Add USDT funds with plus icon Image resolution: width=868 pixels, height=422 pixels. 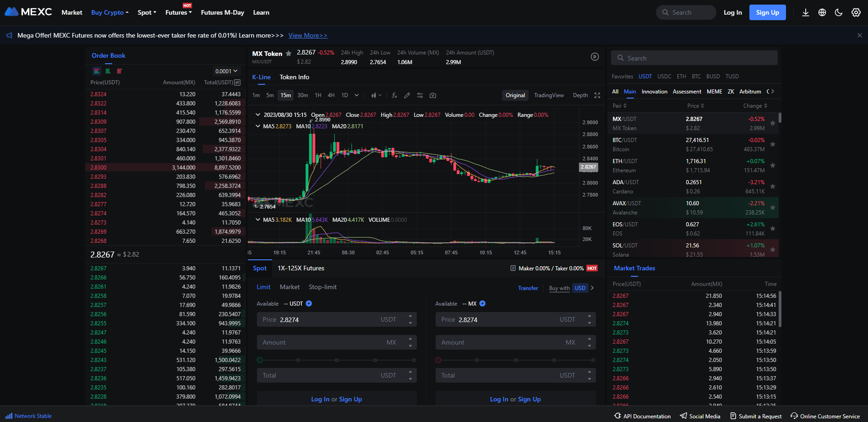(309, 304)
